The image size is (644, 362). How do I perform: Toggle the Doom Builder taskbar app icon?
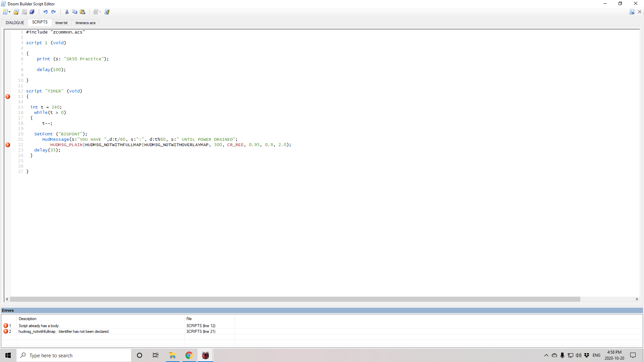pyautogui.click(x=205, y=355)
